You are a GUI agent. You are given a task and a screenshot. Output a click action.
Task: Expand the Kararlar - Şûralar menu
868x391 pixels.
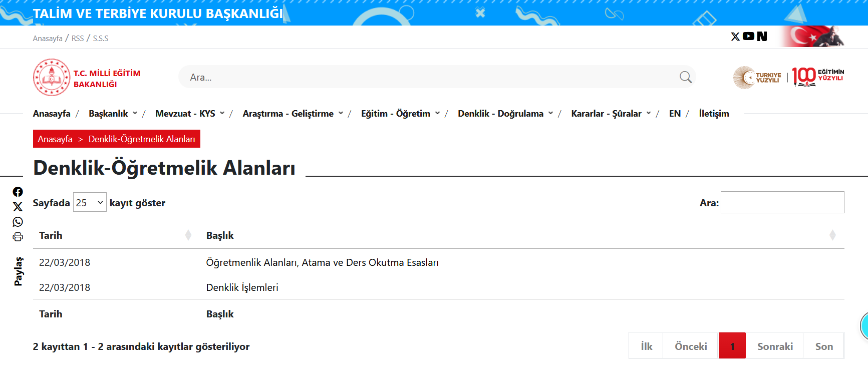tap(611, 114)
